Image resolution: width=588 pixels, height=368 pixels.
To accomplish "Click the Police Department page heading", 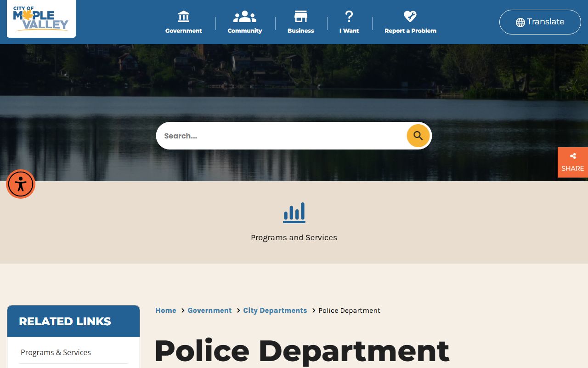I will click(301, 351).
